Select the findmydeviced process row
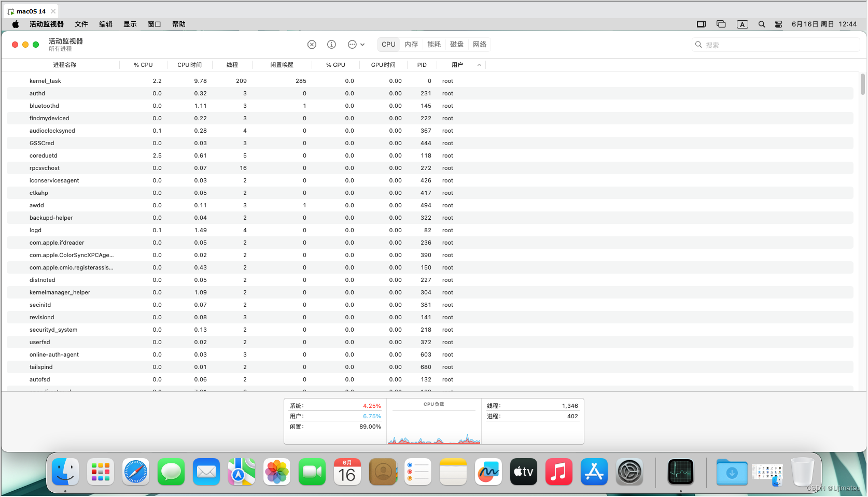The height and width of the screenshot is (497, 868). (430, 118)
